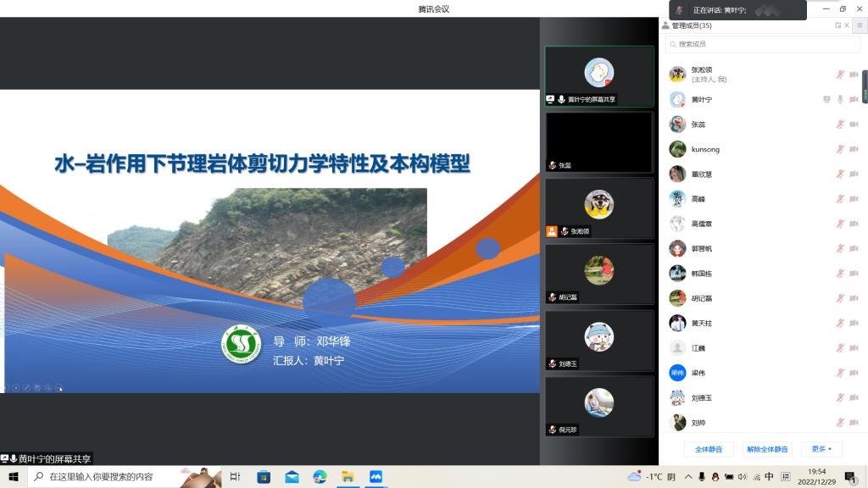Select 黄叶宁 screen share video tile
The image size is (868, 488).
pos(599,76)
